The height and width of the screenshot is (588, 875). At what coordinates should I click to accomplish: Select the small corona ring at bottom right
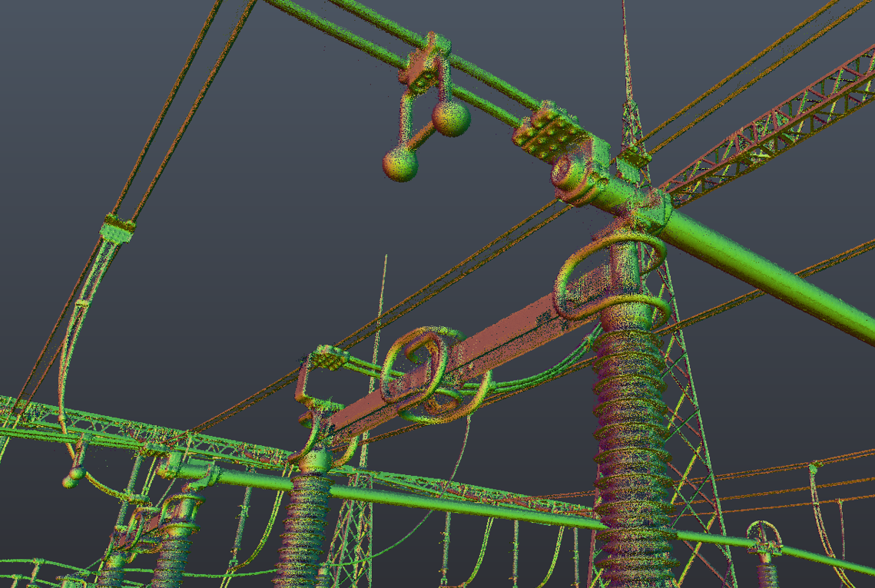[764, 537]
